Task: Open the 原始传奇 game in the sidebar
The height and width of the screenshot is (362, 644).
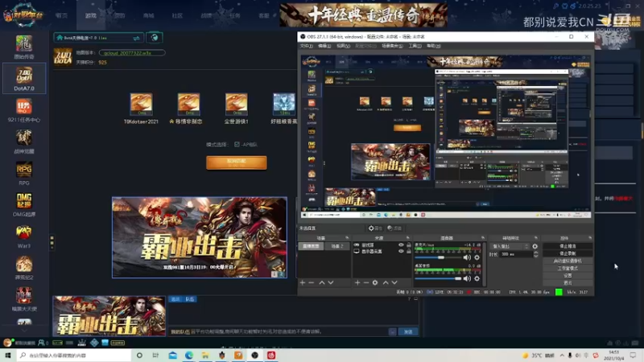Action: (24, 47)
